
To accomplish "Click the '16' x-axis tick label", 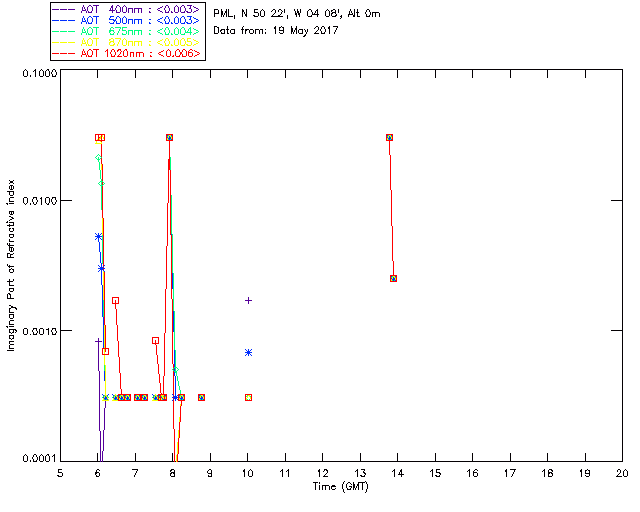I will (x=472, y=473).
